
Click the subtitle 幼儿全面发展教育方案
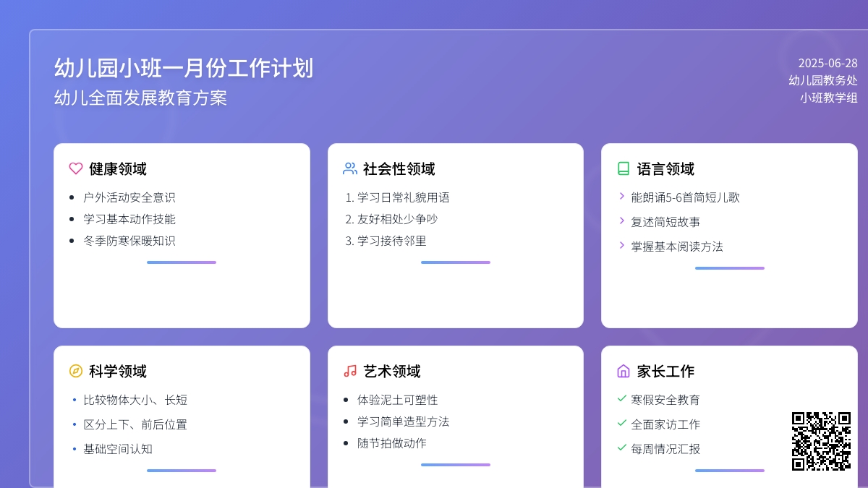click(141, 98)
